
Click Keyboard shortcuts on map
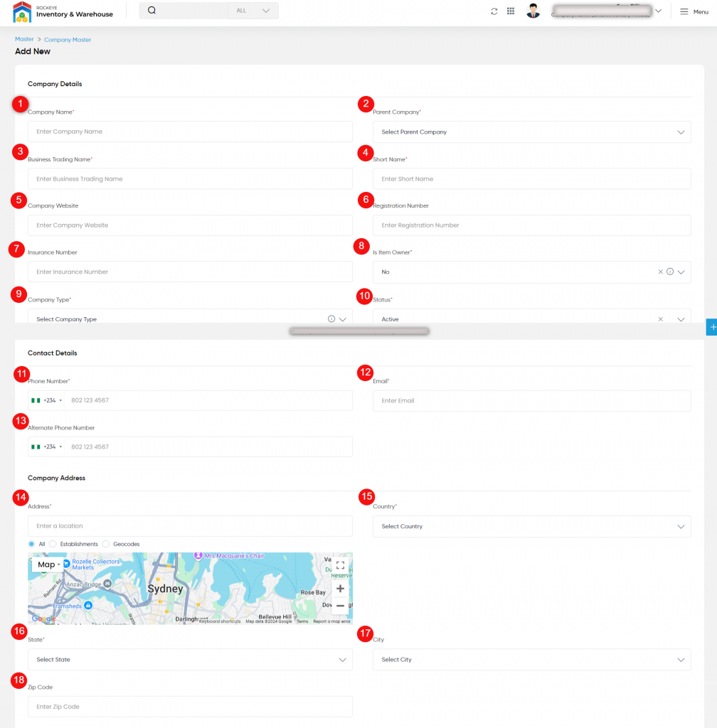point(220,621)
